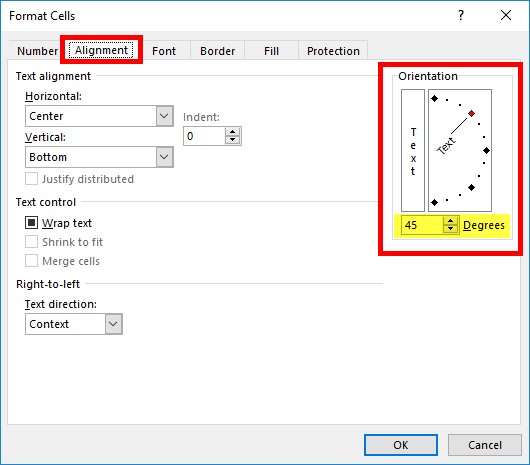Click the red 45-degree orientation marker
Image resolution: width=530 pixels, height=465 pixels.
(x=472, y=114)
